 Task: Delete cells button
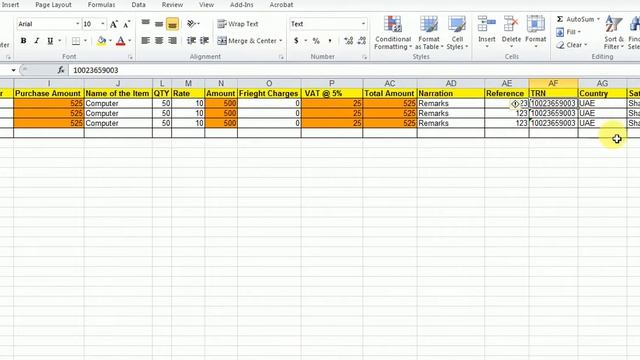(x=511, y=32)
